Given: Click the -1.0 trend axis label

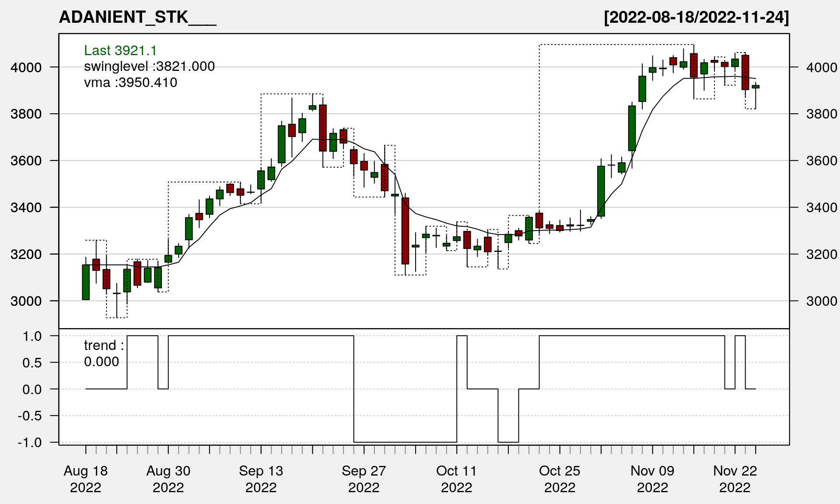Looking at the screenshot, I should 30,443.
